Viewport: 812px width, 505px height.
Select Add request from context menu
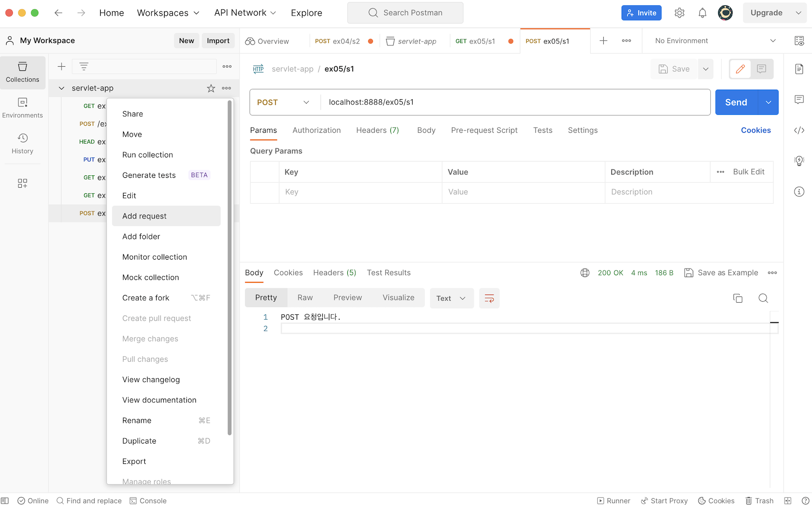166,216
